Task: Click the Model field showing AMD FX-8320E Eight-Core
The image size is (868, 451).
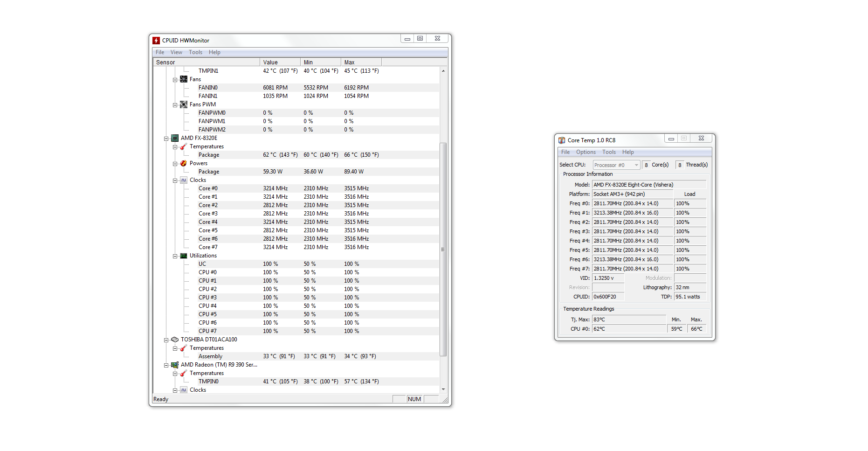Action: (x=649, y=185)
